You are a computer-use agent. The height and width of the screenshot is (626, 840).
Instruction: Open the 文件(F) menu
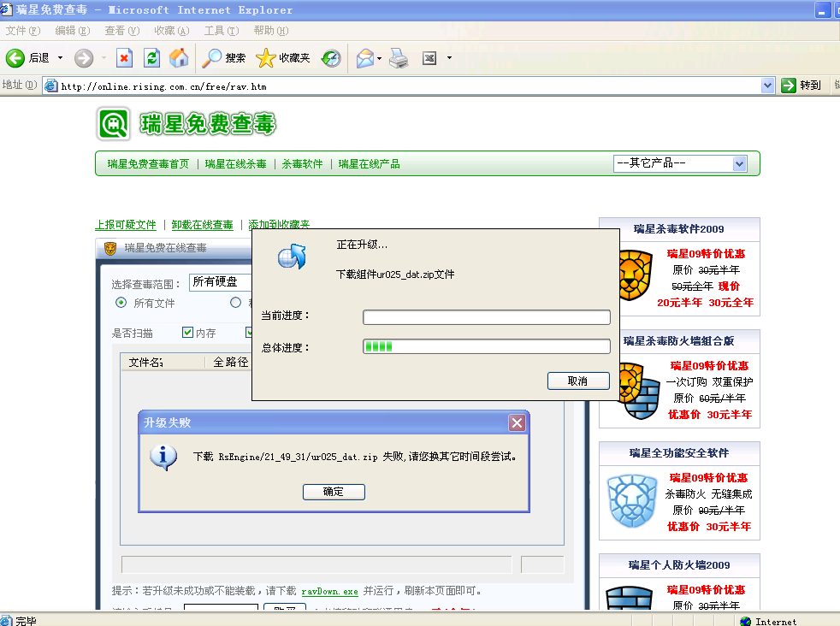(23, 31)
